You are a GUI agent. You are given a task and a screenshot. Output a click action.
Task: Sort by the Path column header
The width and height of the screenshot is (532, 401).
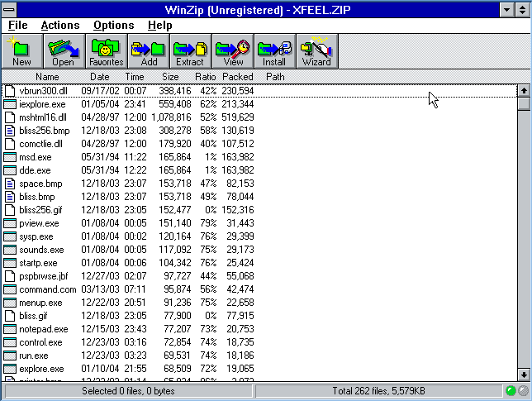[x=275, y=77]
